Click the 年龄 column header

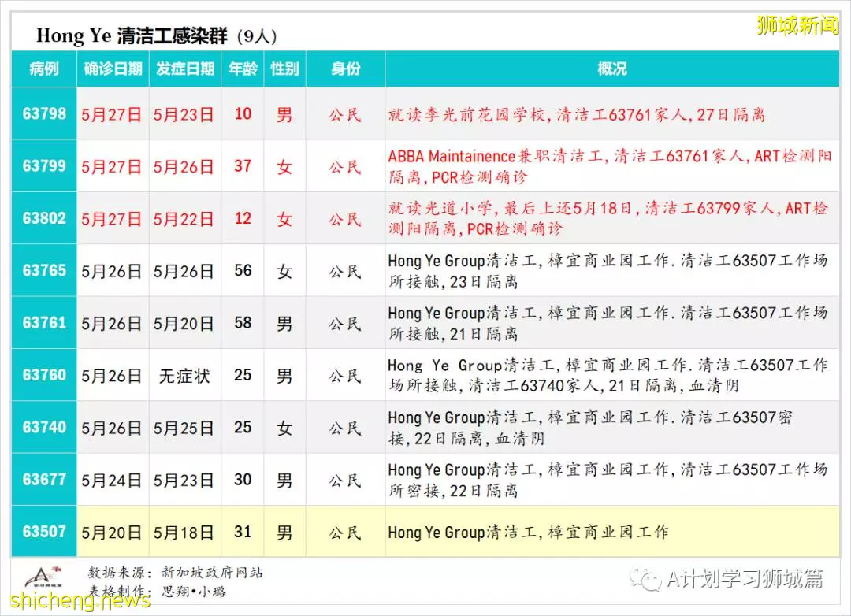tap(243, 69)
